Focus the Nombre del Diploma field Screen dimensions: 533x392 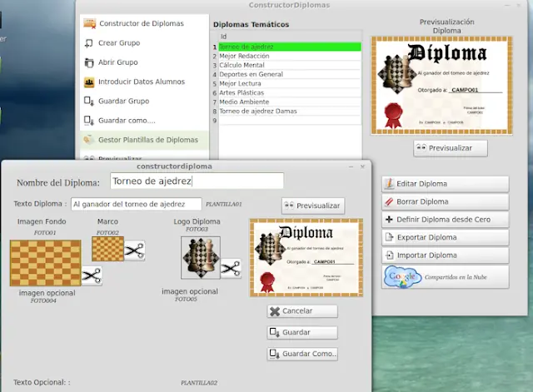click(197, 181)
